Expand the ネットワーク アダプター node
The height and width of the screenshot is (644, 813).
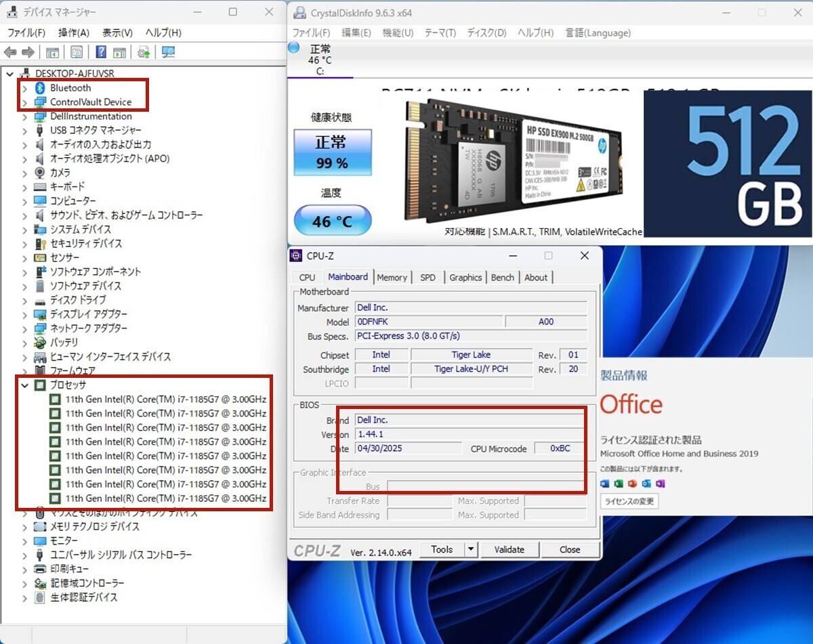pos(25,328)
